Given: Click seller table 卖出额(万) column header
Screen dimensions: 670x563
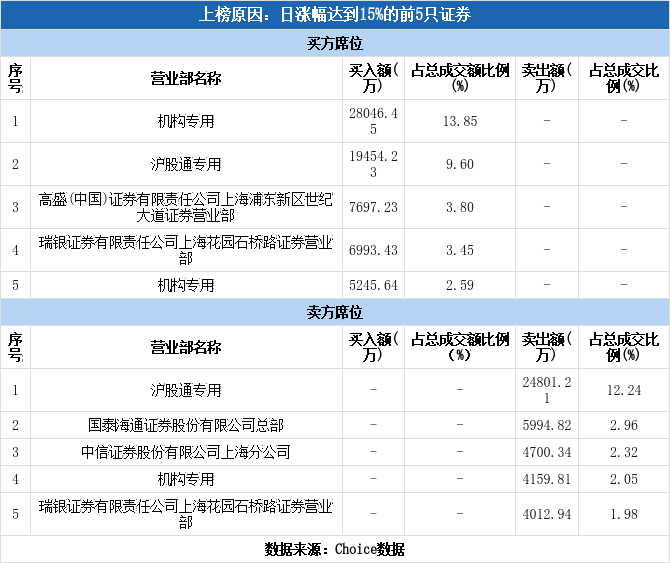Looking at the screenshot, I should [547, 347].
